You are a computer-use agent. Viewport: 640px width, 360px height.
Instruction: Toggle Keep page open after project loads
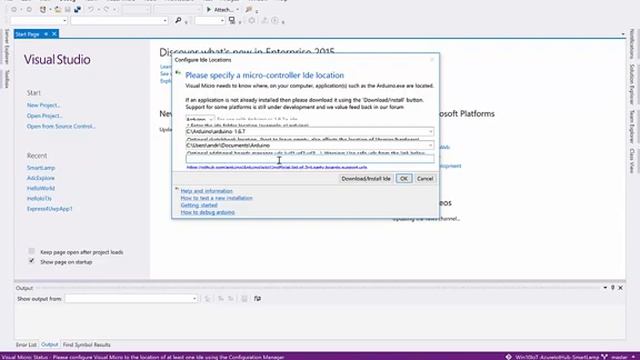(31, 251)
